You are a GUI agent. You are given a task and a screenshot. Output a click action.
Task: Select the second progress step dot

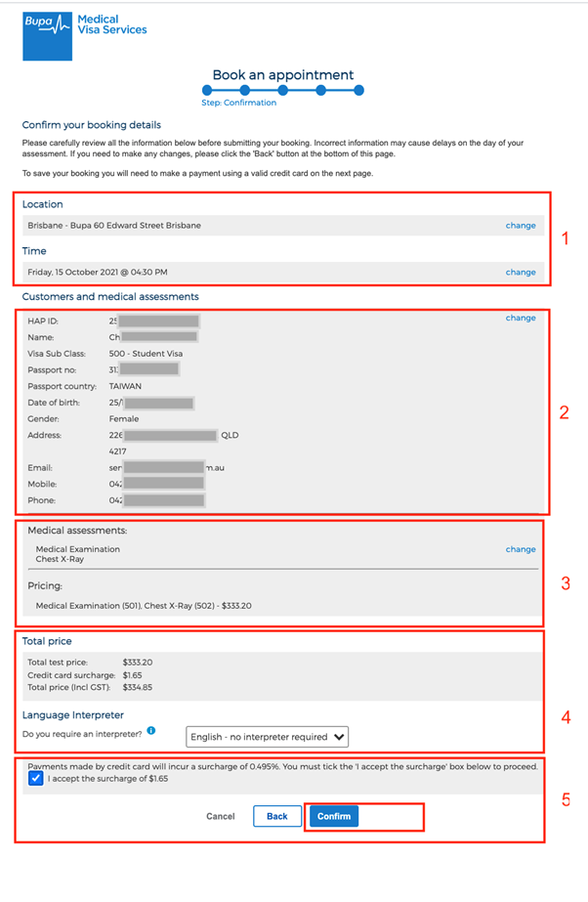pos(244,90)
